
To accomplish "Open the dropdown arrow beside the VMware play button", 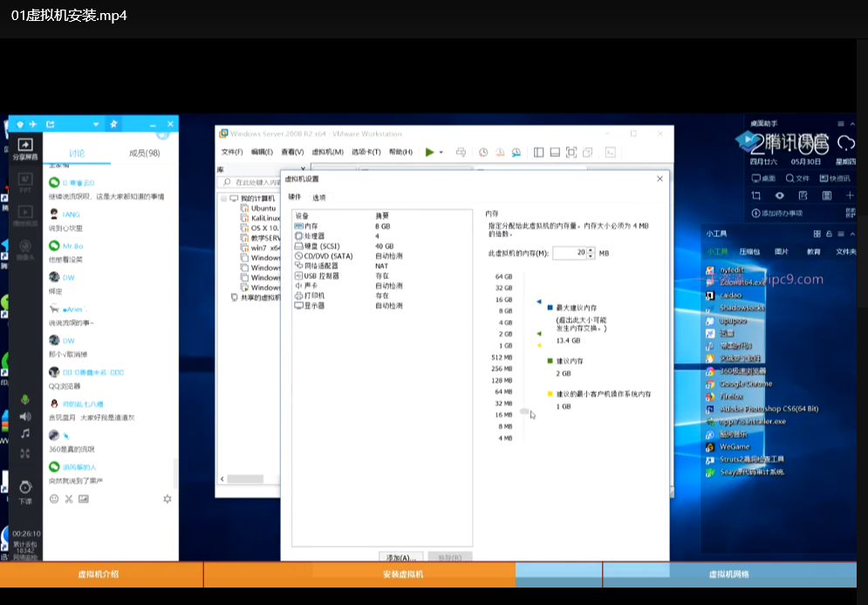I will pyautogui.click(x=441, y=152).
